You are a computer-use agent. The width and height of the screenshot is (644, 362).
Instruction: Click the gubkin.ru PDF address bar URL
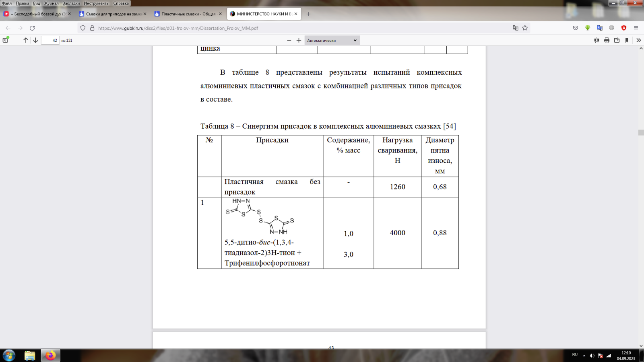pyautogui.click(x=178, y=28)
